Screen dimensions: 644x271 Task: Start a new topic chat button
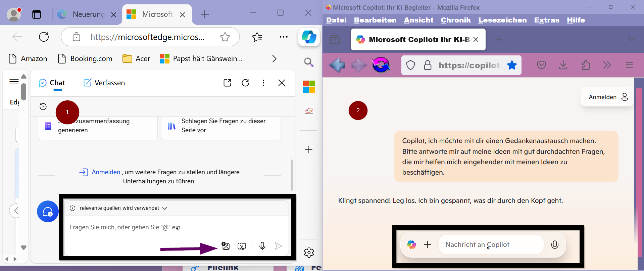click(48, 212)
